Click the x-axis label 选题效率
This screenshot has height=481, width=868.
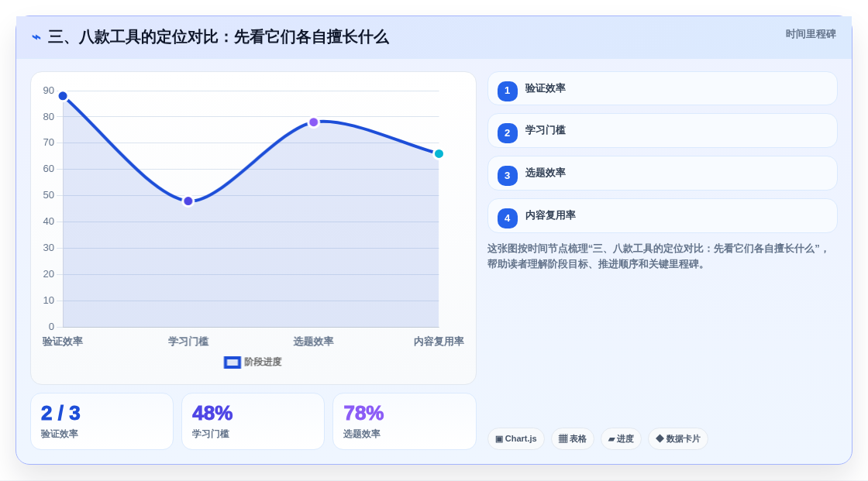(313, 342)
